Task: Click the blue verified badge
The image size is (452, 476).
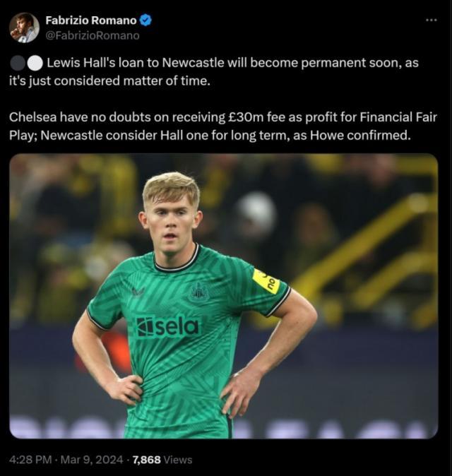Action: click(146, 20)
